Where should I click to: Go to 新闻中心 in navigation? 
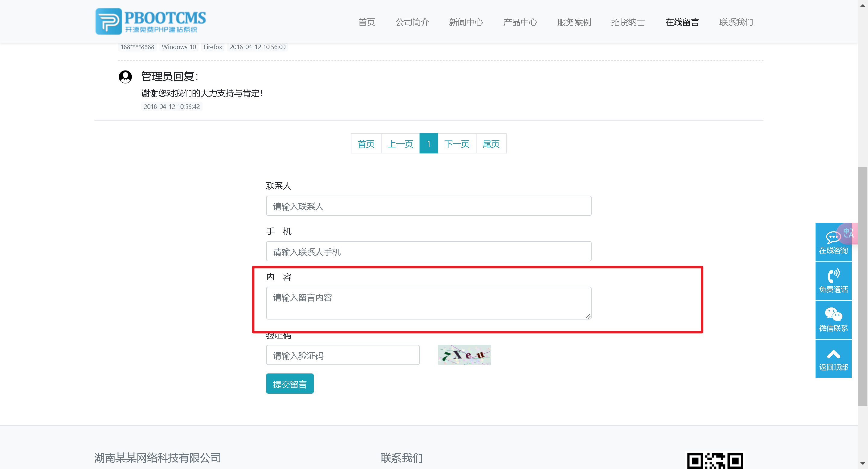466,22
